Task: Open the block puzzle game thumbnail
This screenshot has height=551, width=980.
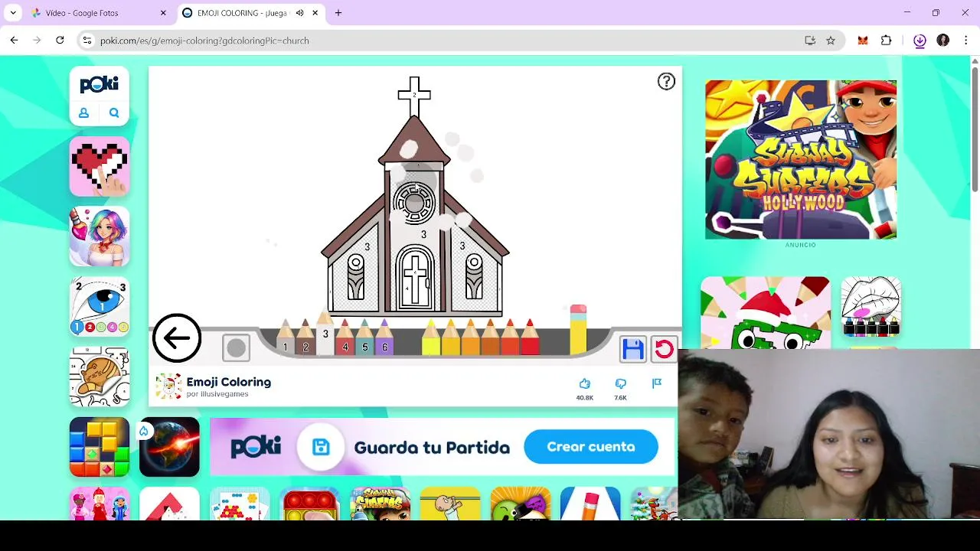Action: 100,447
